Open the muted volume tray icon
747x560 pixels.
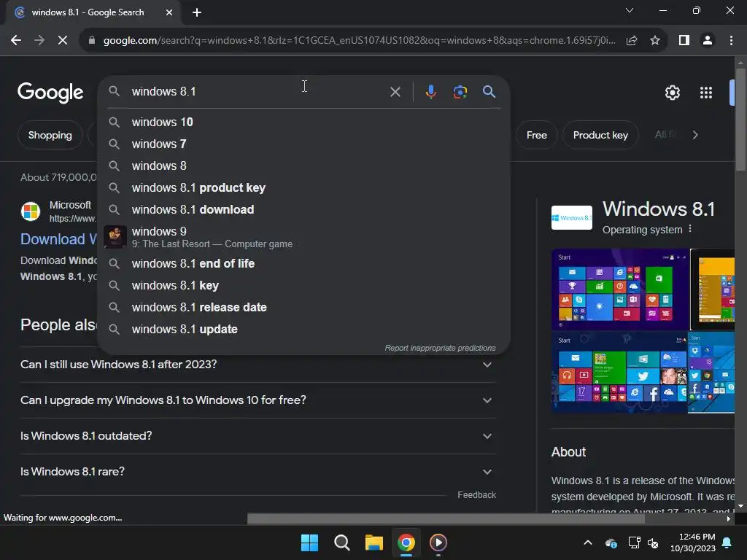[x=653, y=542]
